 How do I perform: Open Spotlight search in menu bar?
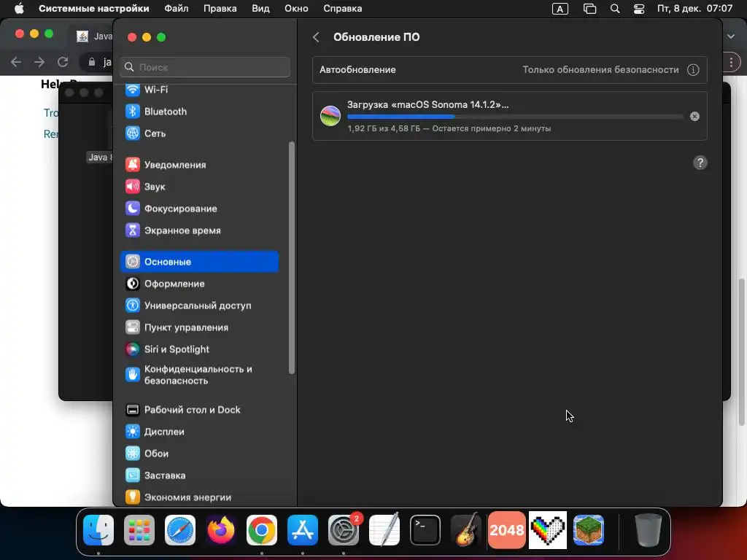pos(615,9)
